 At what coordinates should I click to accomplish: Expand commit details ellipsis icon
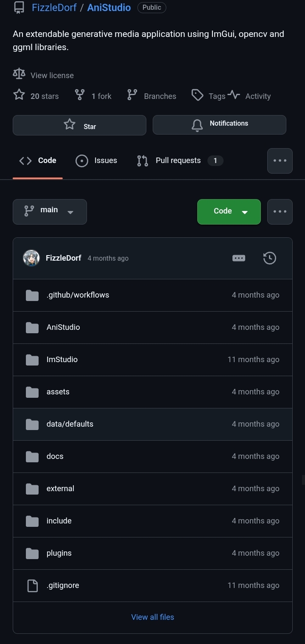coord(239,258)
